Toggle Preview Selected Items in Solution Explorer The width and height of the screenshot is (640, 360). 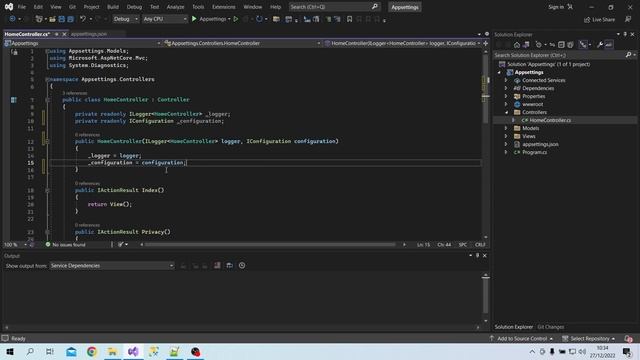tap(609, 44)
